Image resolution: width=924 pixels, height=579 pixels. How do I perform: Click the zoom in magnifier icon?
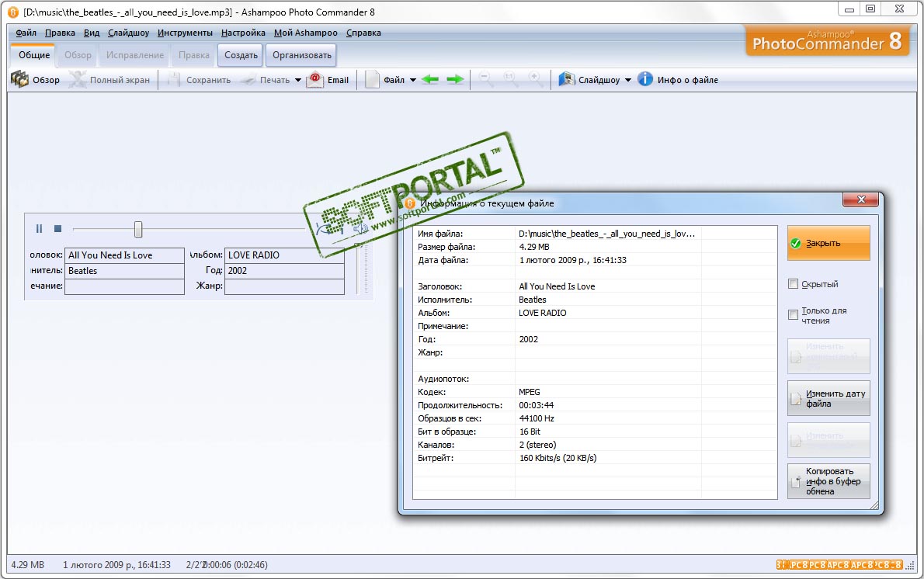[535, 79]
